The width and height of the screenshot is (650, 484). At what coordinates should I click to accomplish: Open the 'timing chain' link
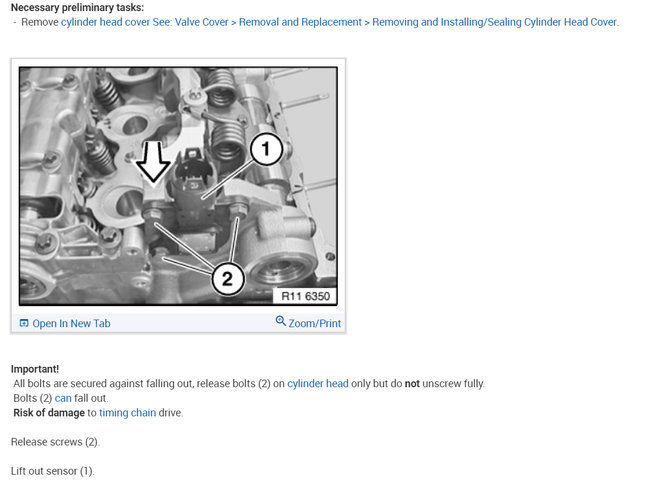128,413
